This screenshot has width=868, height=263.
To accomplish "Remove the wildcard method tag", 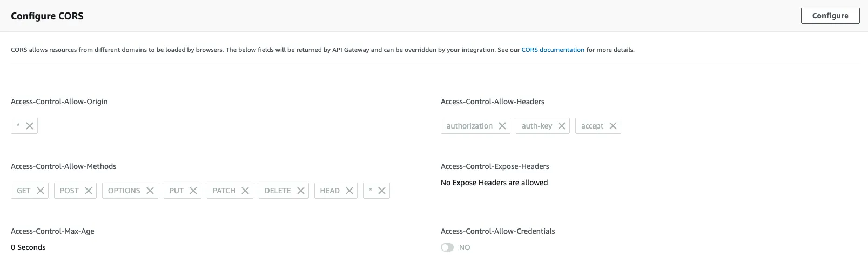I will tap(382, 191).
